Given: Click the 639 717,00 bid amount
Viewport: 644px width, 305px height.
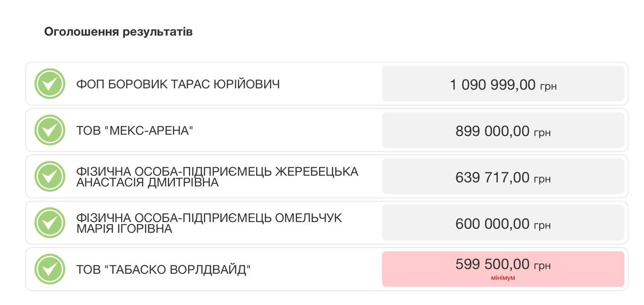Looking at the screenshot, I should coord(492,177).
